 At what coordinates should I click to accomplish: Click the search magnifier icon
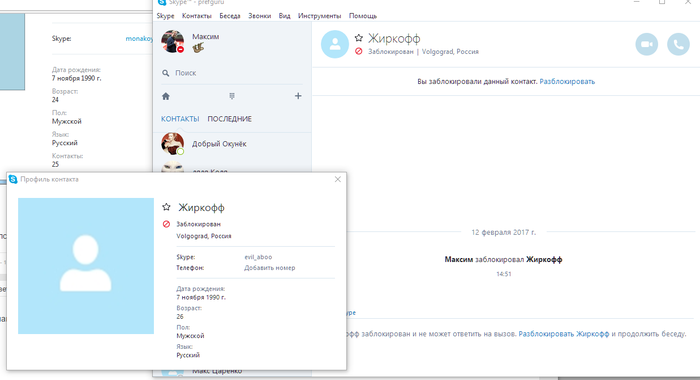pyautogui.click(x=166, y=73)
